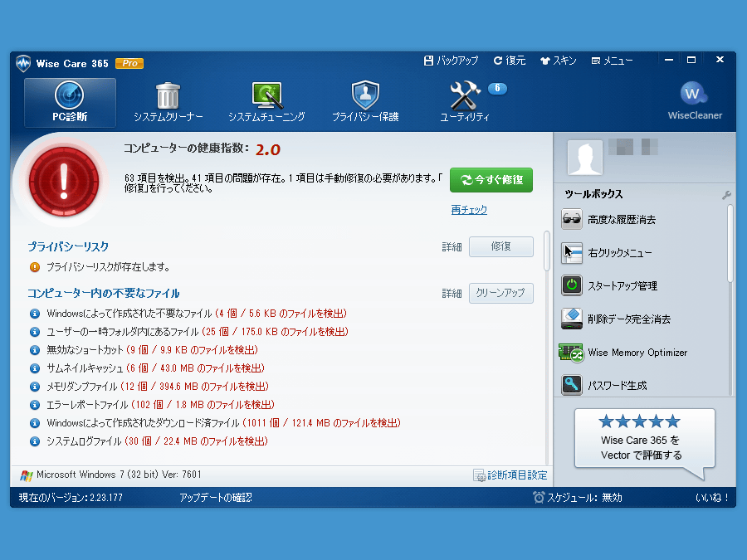Click the Microsoft Windows 7 version text
Viewport: 747px width, 560px height.
(119, 475)
